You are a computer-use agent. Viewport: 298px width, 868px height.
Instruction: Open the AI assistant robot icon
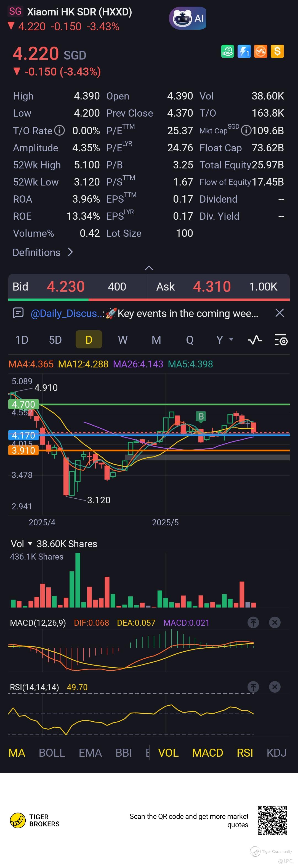187,18
